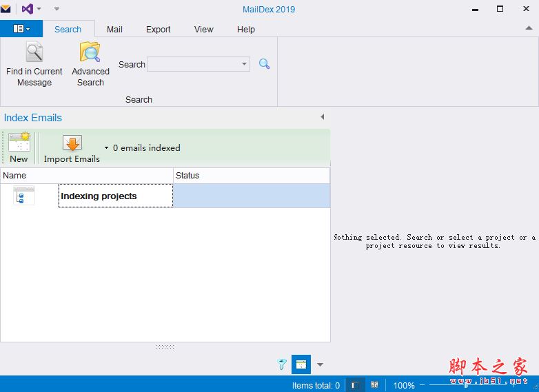Click the Find in Current Message icon
Screen dimensions: 539x392
(34, 53)
